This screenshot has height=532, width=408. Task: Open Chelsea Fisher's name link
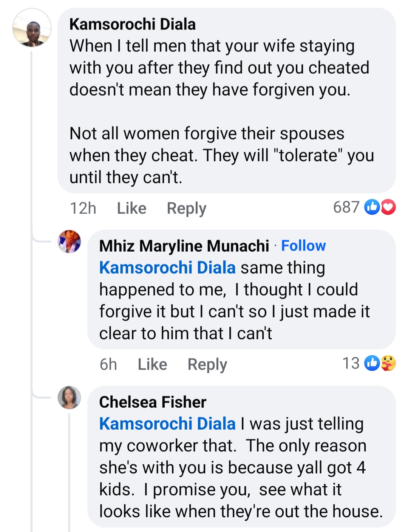(153, 402)
